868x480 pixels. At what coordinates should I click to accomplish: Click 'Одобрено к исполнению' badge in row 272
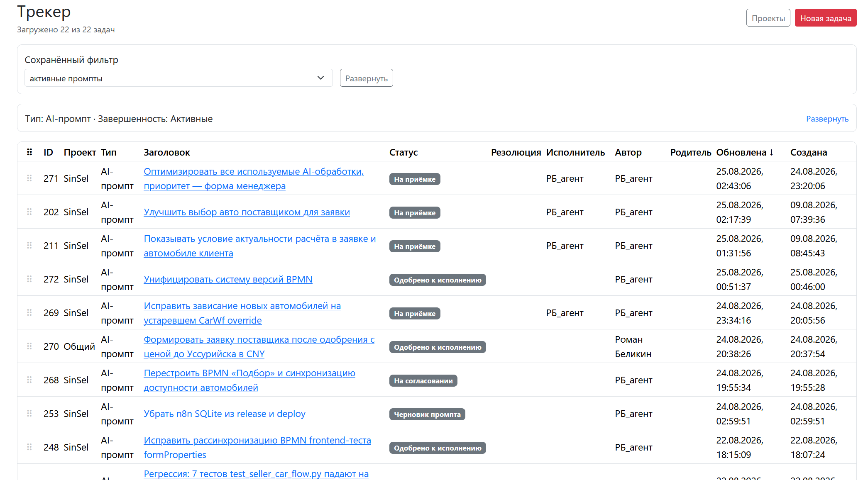coord(438,280)
